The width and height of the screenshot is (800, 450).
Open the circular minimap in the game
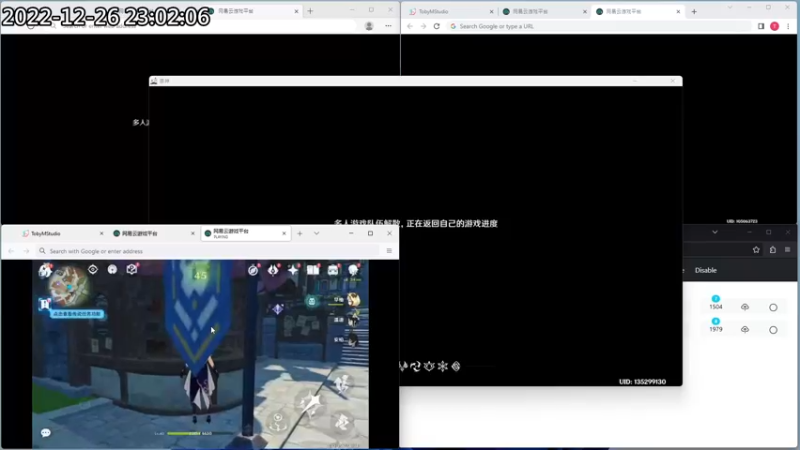68,286
